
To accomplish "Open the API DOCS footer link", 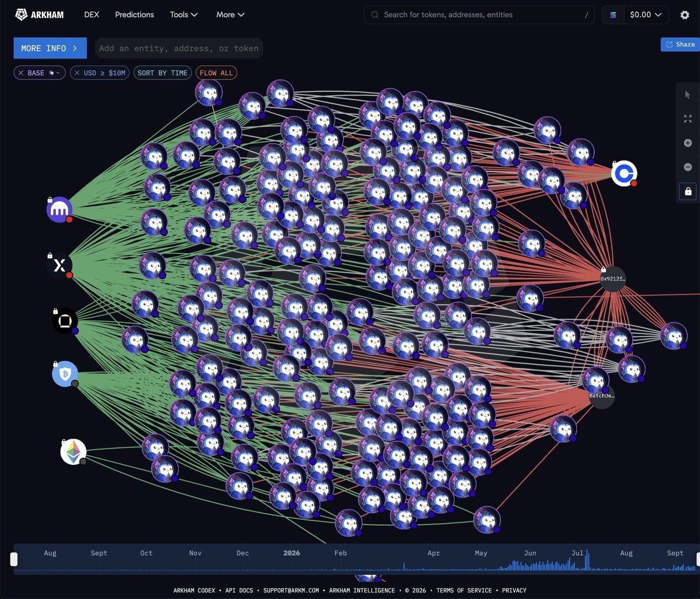I will click(x=239, y=590).
